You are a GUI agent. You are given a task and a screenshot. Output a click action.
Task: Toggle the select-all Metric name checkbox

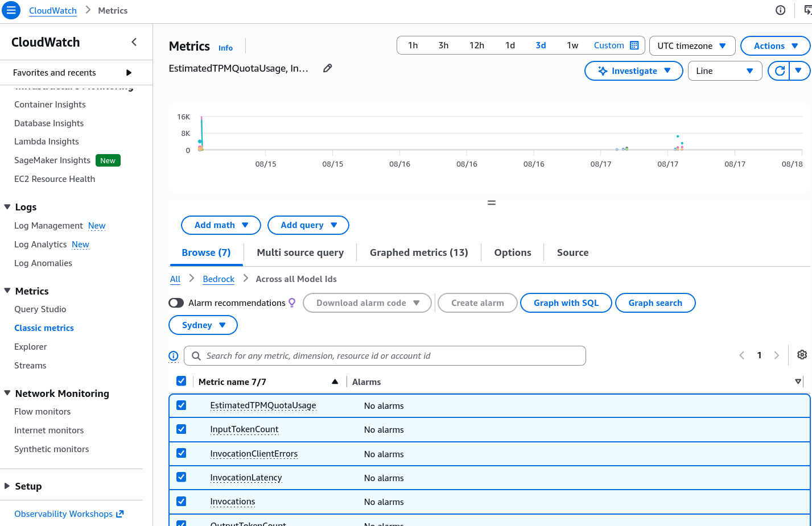[182, 382]
